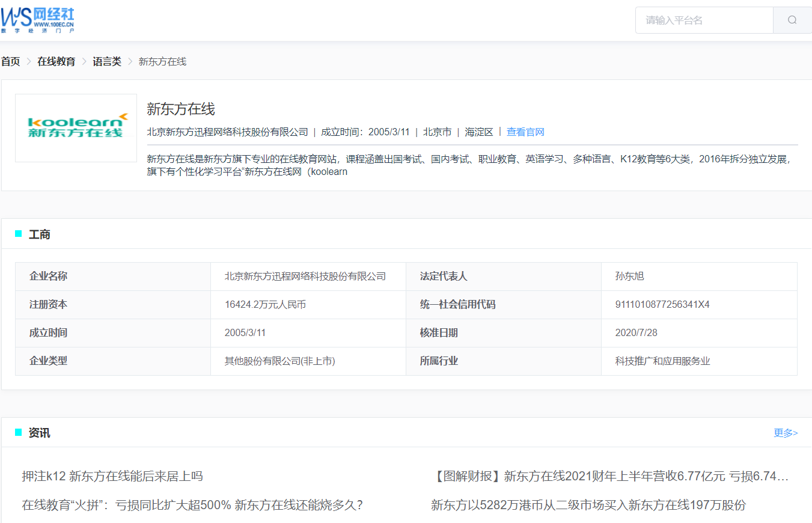Open 语言类 breadcrumb link

coord(107,61)
